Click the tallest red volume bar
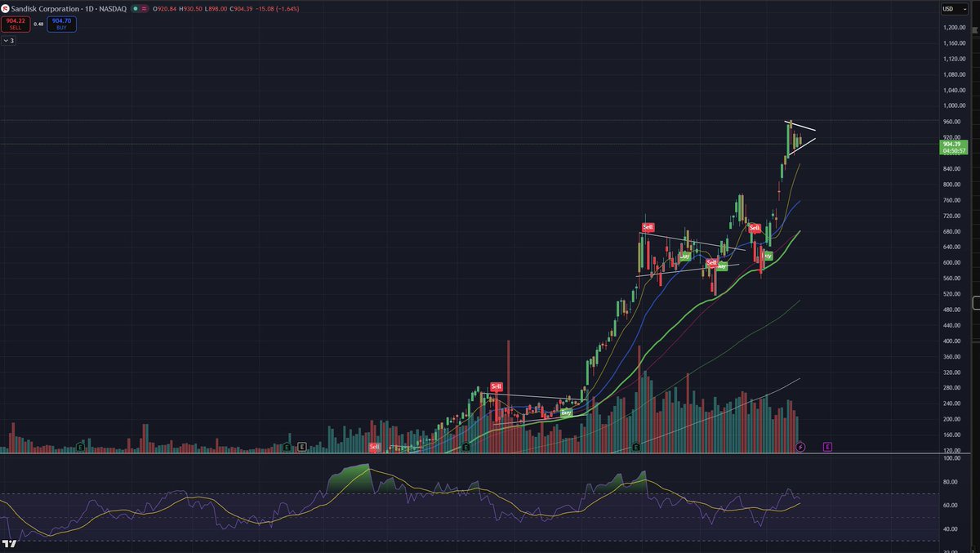Screen dimensions: 980x553 (508, 395)
